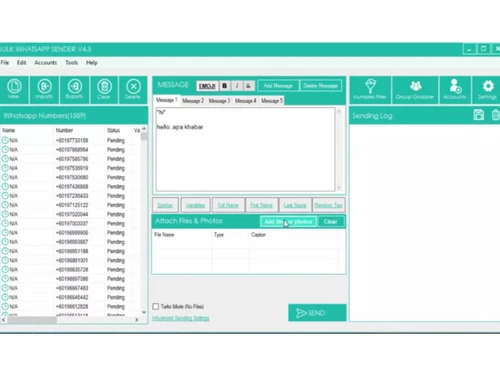Image resolution: width=500 pixels, height=375 pixels.
Task: Insert the Last Name variable
Action: click(x=295, y=205)
